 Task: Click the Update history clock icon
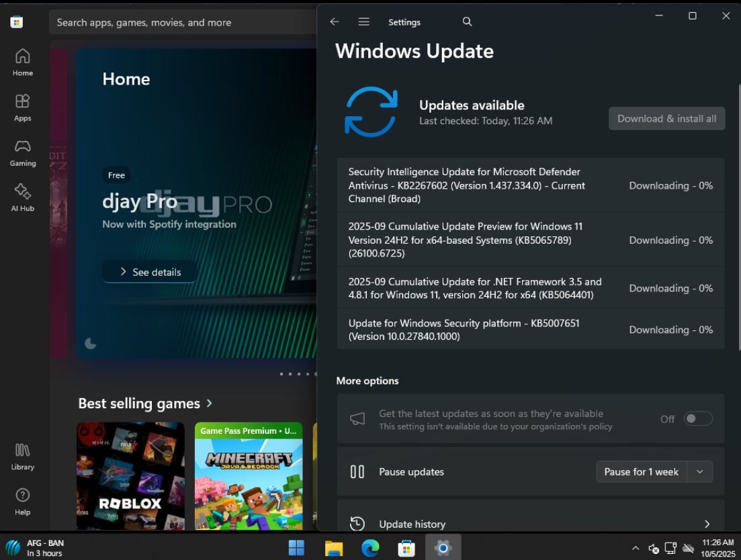pos(357,524)
